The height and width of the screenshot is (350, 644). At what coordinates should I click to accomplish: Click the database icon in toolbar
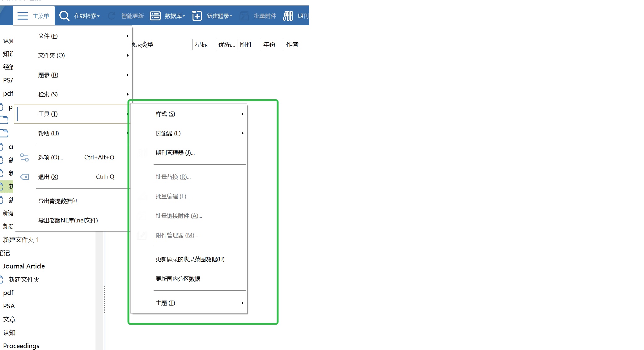click(x=155, y=16)
